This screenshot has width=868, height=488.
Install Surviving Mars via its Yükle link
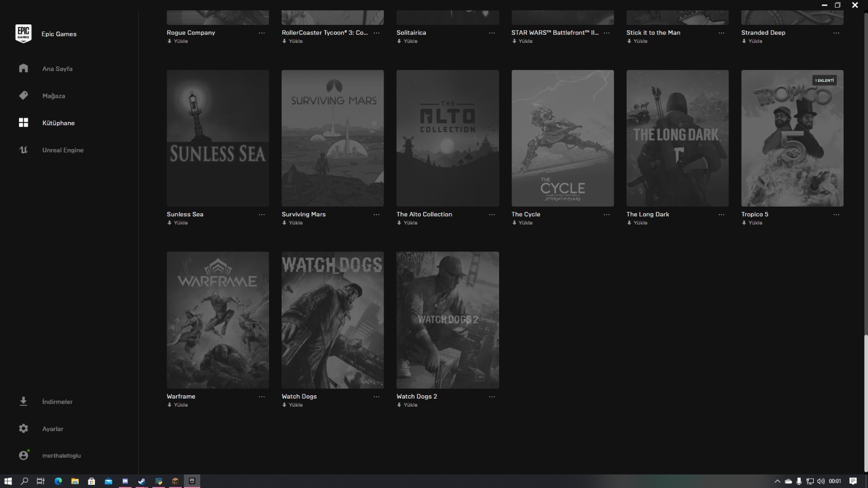click(x=292, y=223)
